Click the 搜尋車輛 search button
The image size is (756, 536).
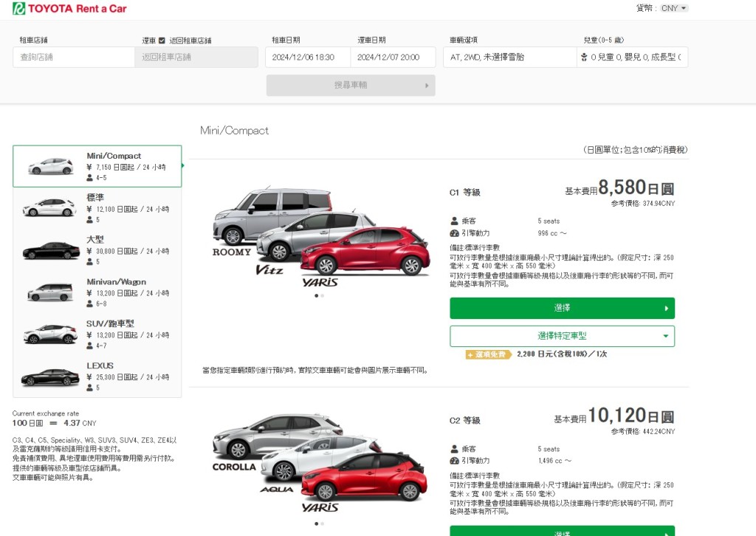351,86
